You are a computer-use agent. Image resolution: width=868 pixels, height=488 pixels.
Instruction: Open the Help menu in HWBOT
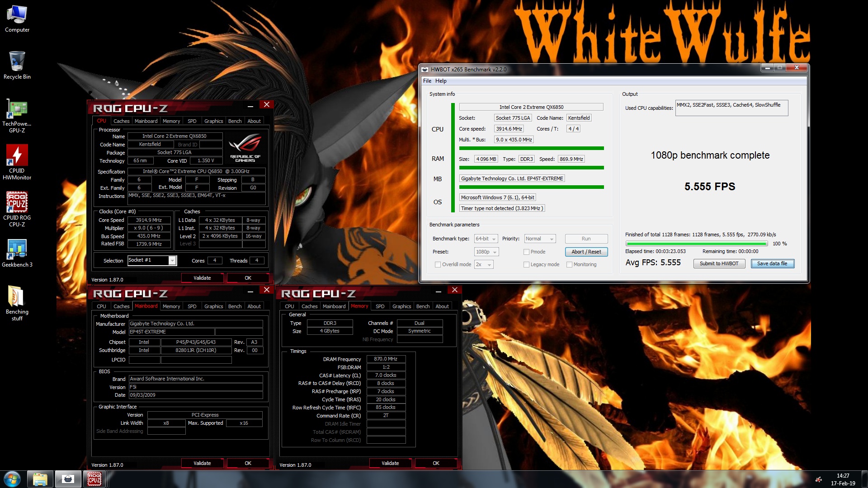441,81
